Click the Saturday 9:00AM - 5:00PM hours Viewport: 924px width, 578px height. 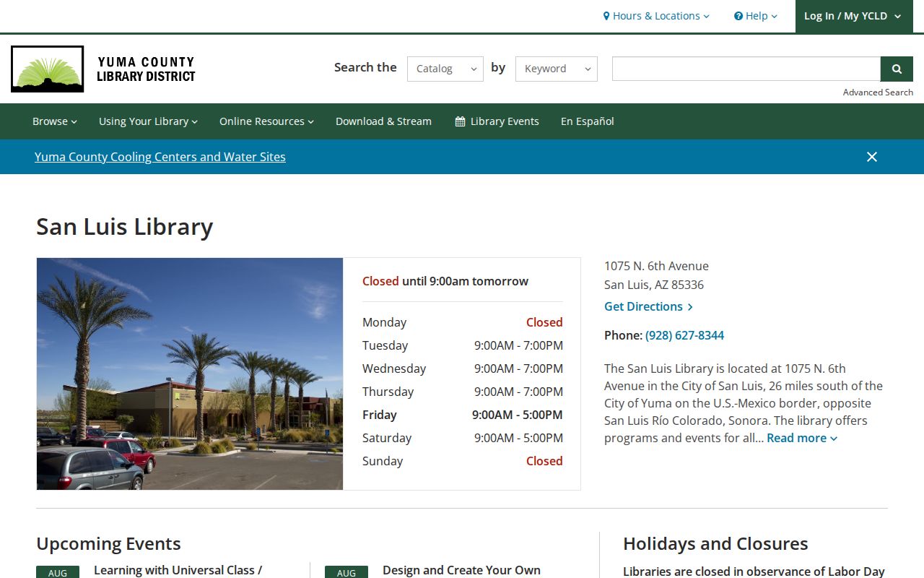click(x=518, y=438)
